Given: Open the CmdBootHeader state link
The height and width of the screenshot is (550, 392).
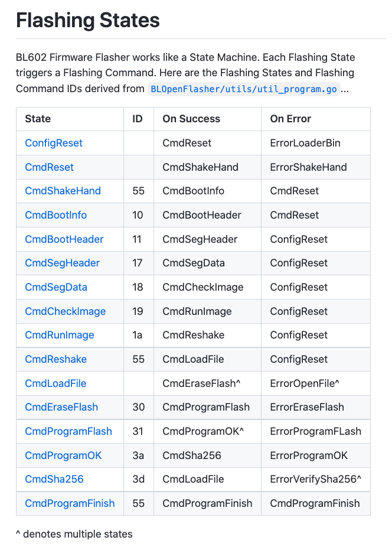Looking at the screenshot, I should point(64,239).
